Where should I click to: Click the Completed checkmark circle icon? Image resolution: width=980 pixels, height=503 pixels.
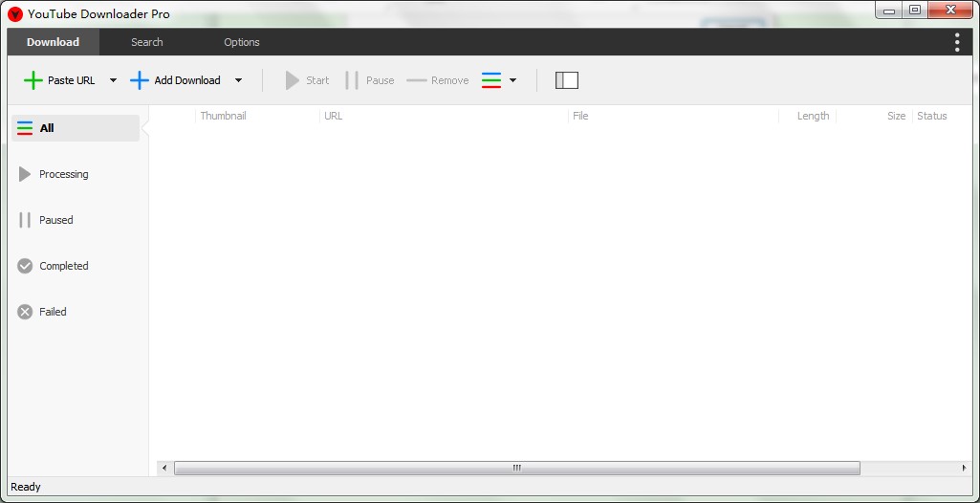coord(25,266)
